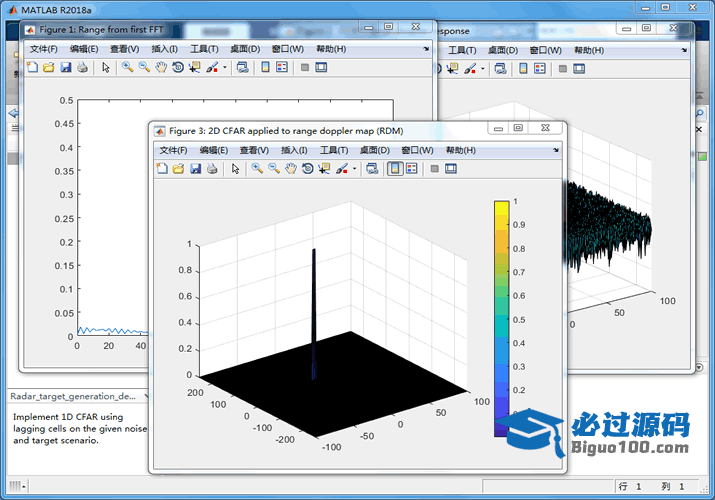Activate Zoom In tool in Figure 3
This screenshot has width=715, height=500.
pyautogui.click(x=257, y=169)
